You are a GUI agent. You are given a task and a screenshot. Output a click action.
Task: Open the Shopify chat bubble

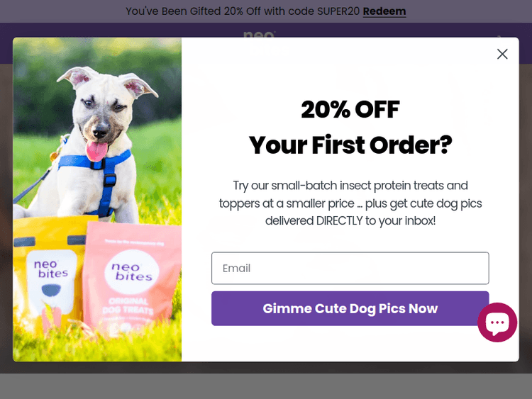497,322
